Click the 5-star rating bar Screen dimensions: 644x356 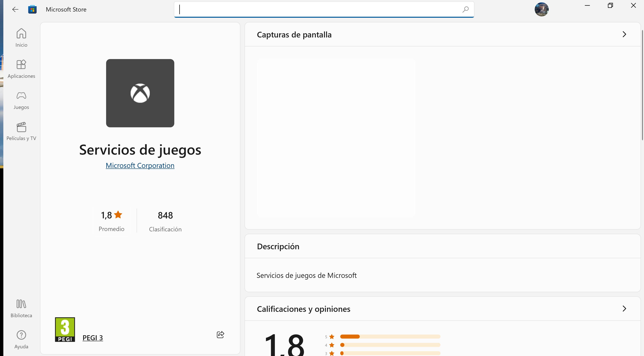pyautogui.click(x=390, y=336)
